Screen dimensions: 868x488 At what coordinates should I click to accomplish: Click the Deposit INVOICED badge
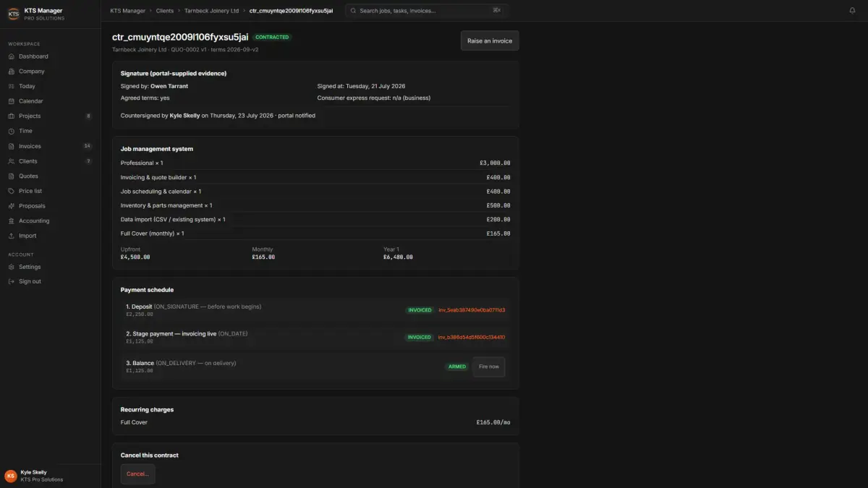420,310
